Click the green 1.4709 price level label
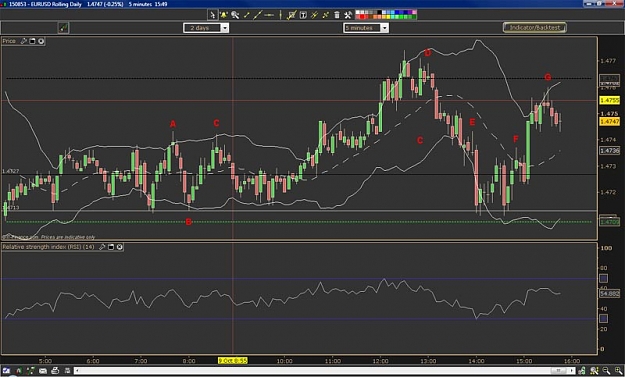Screen dimensions: 625x377 [610, 222]
